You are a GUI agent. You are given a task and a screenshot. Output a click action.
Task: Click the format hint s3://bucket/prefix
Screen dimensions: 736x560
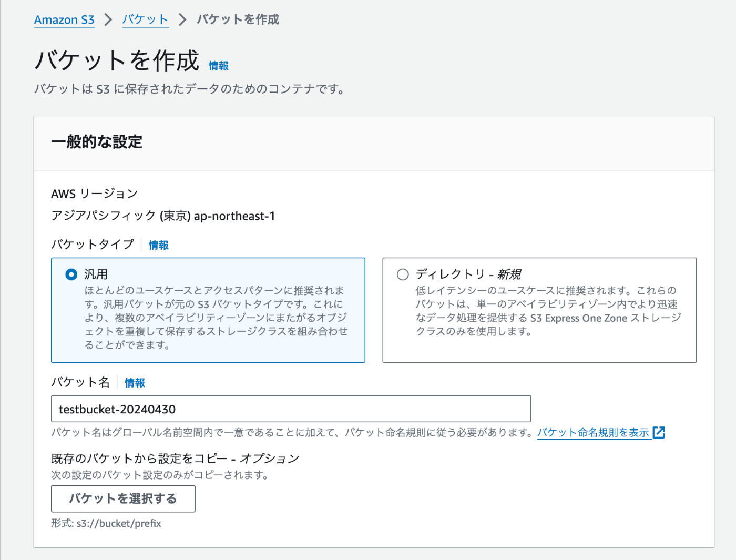(x=119, y=524)
